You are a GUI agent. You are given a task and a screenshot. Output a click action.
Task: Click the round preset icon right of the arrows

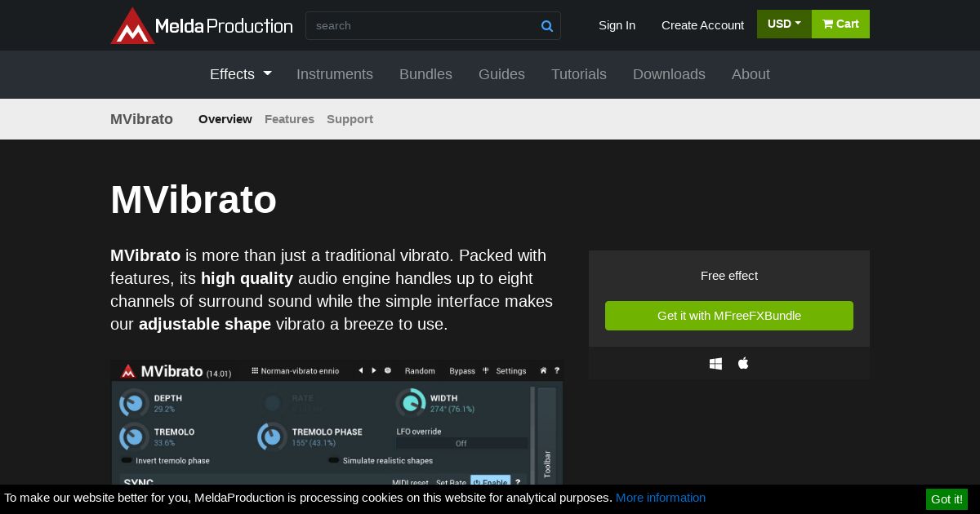tap(388, 370)
